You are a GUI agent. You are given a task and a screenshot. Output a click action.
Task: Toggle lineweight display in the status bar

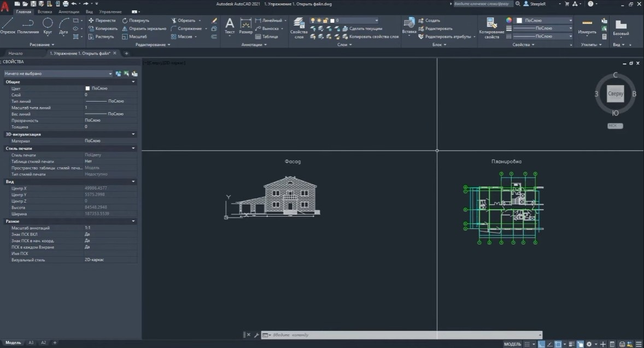pos(571,344)
